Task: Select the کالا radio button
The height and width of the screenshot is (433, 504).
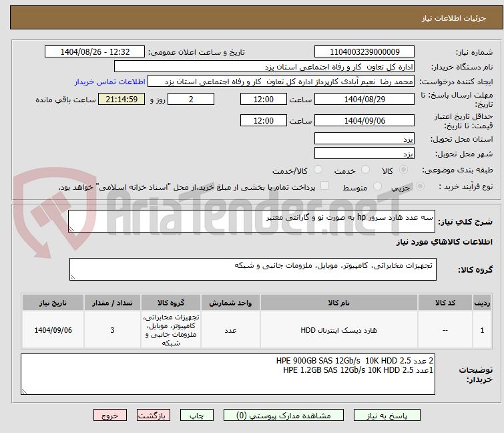Action: point(403,170)
